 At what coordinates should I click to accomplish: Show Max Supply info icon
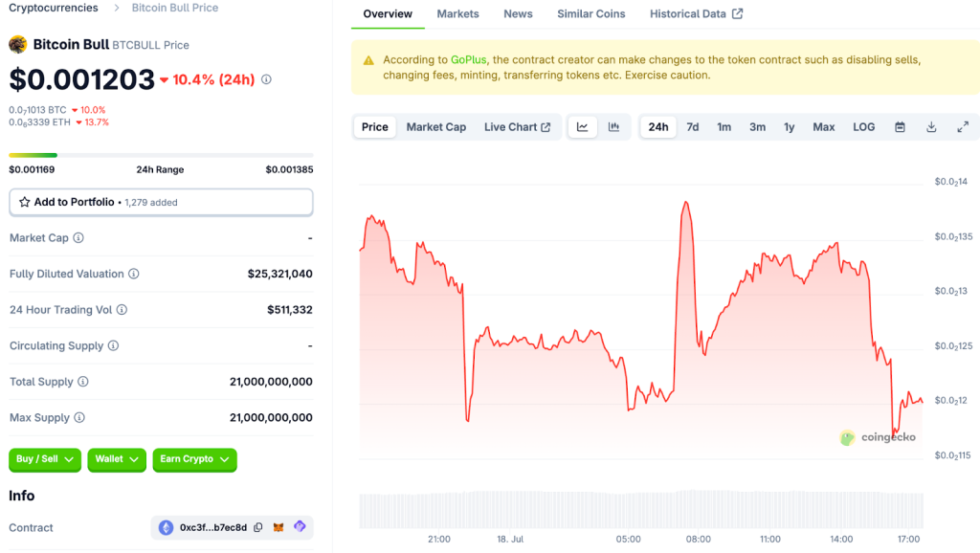point(79,417)
